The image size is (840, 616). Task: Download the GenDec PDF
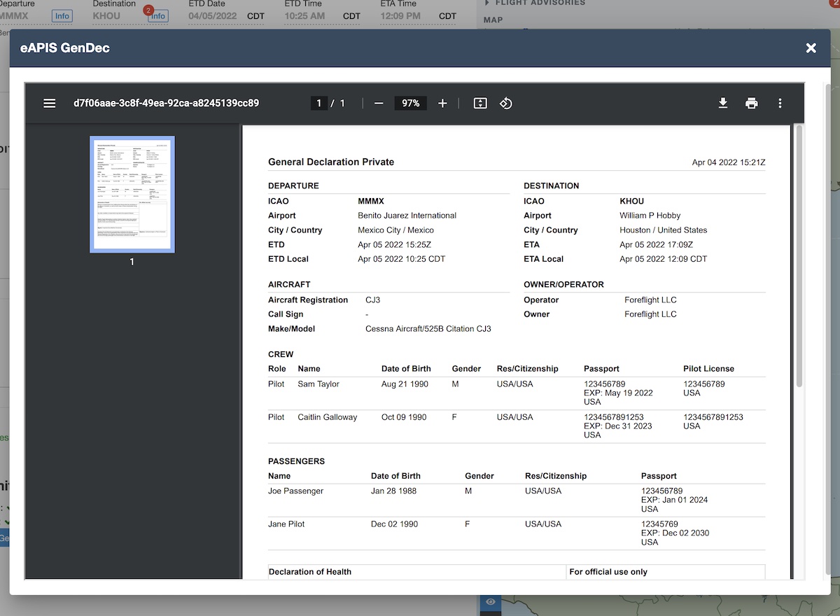click(x=723, y=103)
